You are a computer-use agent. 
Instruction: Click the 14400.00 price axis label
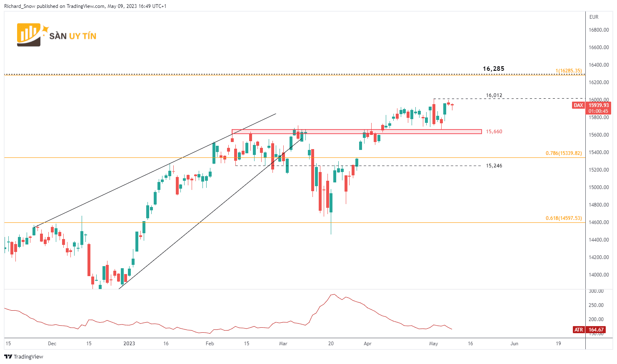tap(599, 240)
